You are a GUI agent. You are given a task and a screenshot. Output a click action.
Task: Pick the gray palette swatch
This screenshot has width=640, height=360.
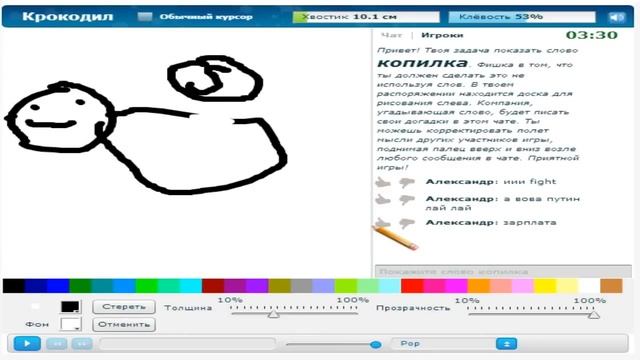tap(301, 286)
